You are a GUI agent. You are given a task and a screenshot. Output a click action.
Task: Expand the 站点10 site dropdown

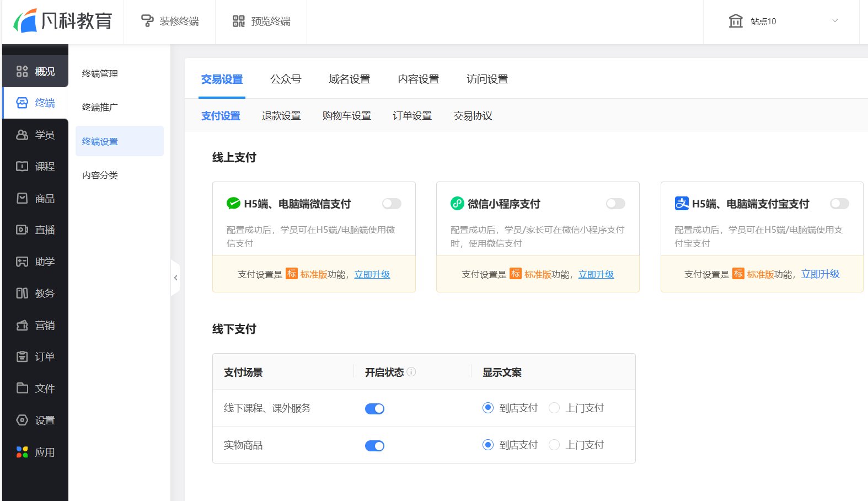pos(834,21)
